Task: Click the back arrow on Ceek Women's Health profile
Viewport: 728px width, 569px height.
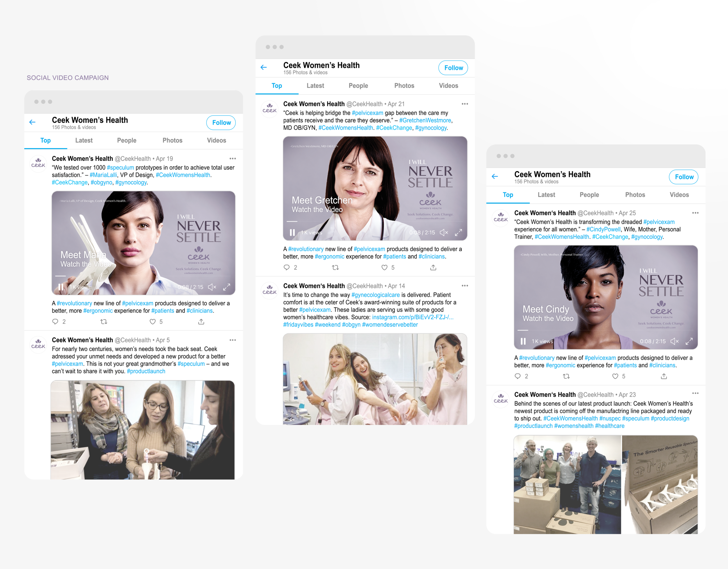Action: 32,122
